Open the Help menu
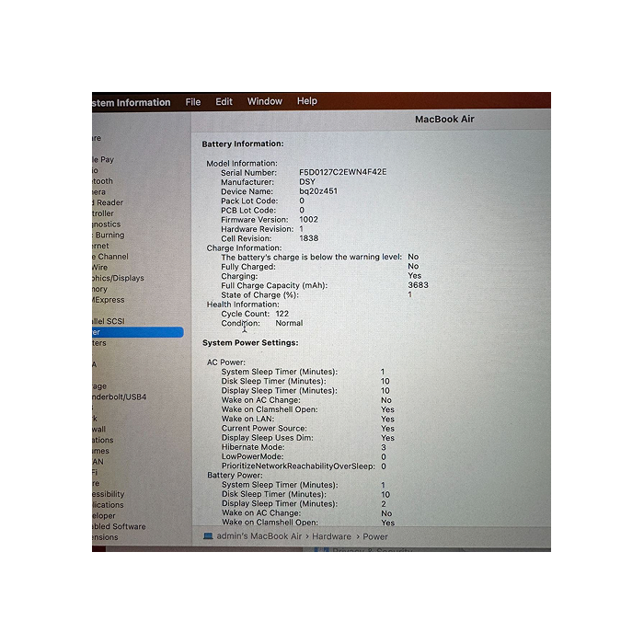 306,100
